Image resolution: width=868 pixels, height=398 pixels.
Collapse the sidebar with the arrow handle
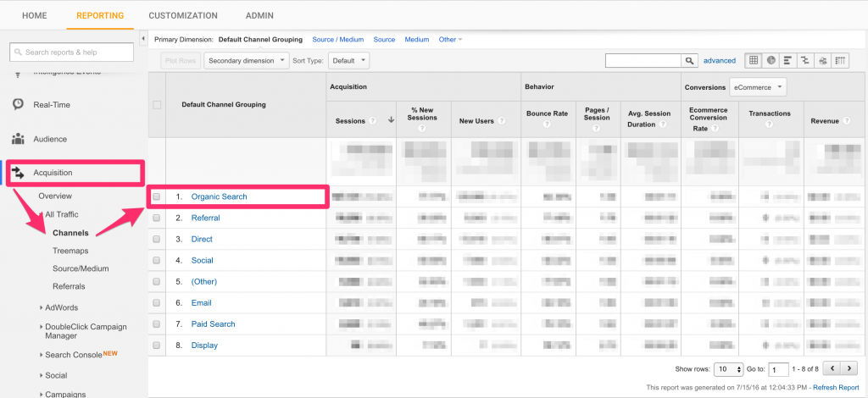(143, 39)
